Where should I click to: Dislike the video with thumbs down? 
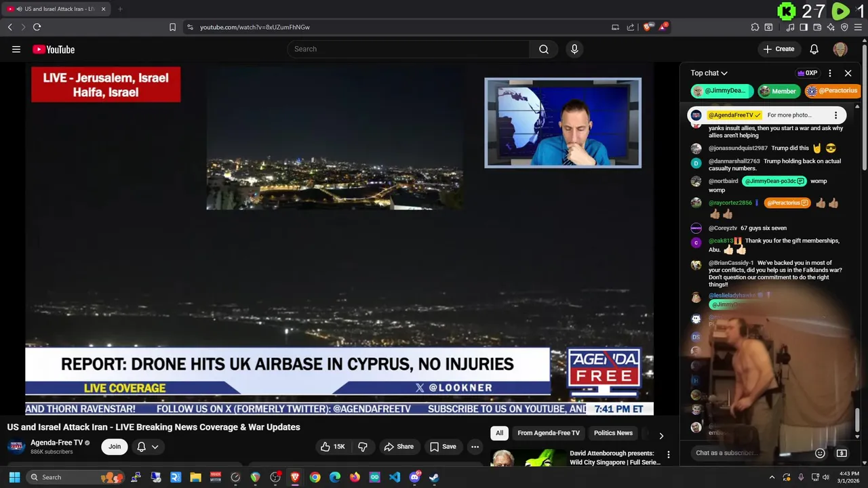363,447
